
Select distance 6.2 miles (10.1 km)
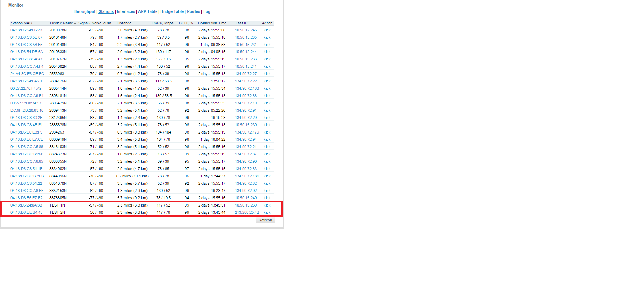(x=132, y=176)
